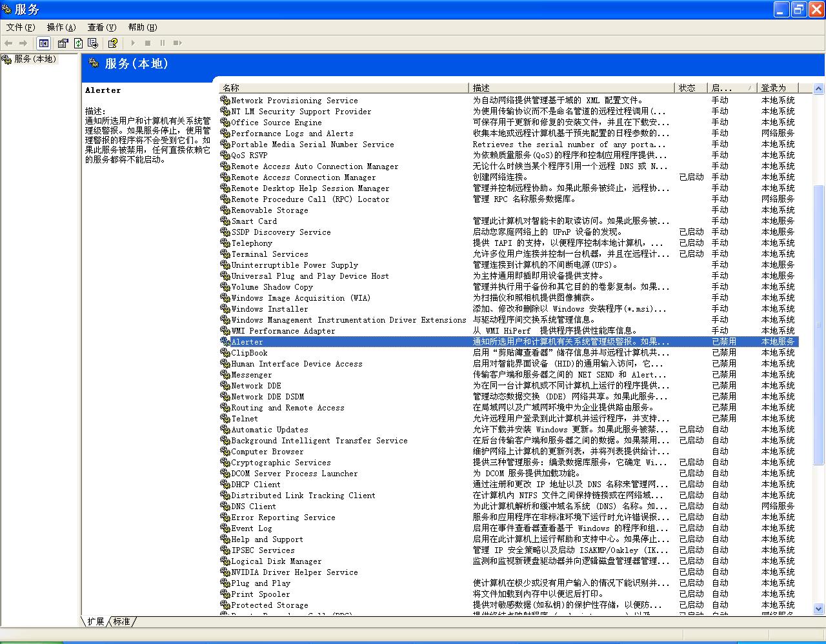Select the Cryptographic Services name
This screenshot has height=644, width=826.
[x=281, y=463]
